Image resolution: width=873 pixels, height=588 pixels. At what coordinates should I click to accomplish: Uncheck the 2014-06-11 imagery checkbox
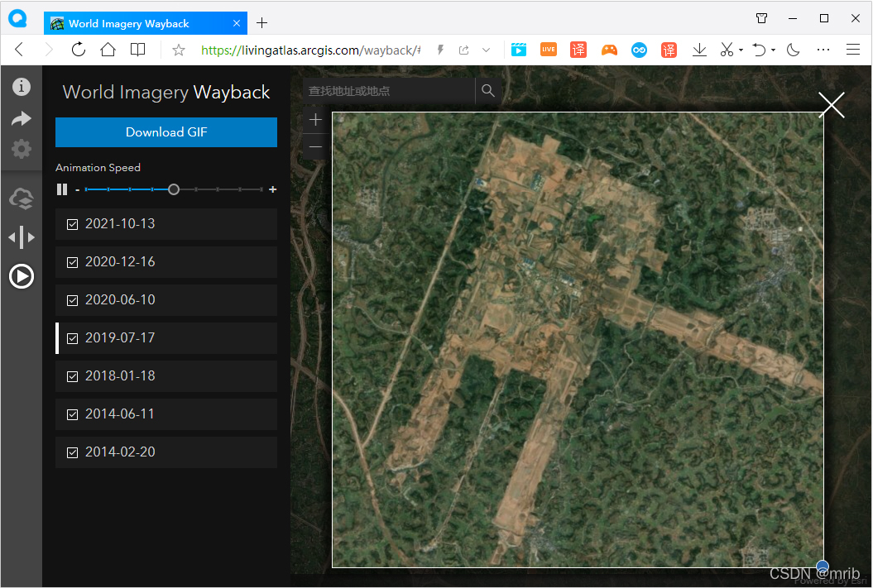click(x=72, y=414)
